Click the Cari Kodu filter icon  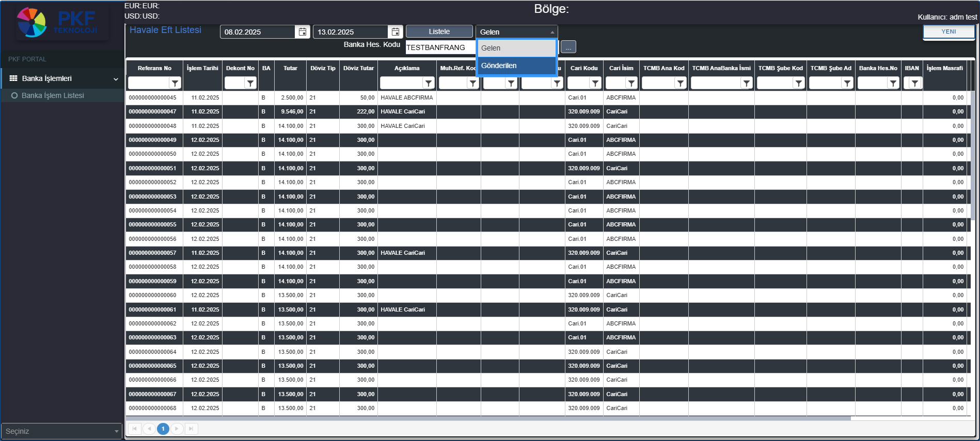click(595, 83)
